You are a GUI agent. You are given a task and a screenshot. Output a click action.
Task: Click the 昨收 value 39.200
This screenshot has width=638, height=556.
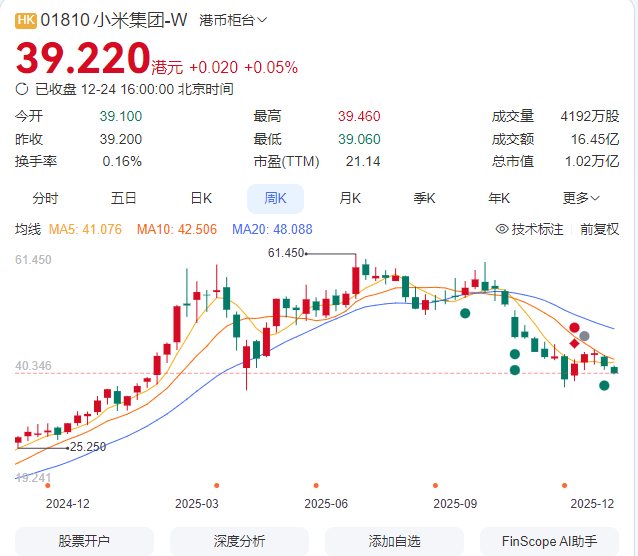[x=121, y=139]
